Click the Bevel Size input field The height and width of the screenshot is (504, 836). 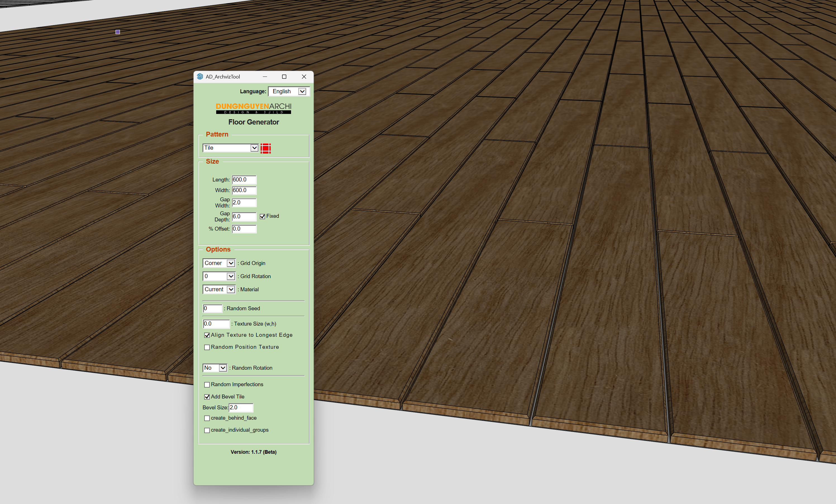click(x=241, y=407)
